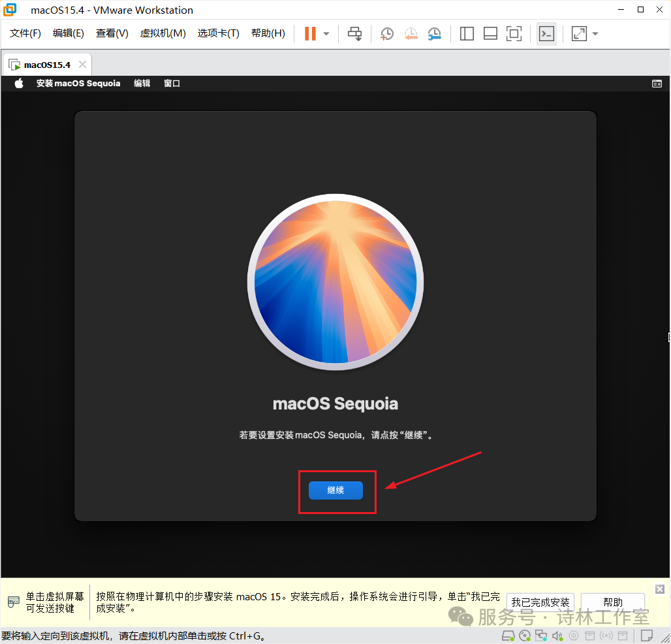Open the guest 窗口 menu

[x=172, y=84]
